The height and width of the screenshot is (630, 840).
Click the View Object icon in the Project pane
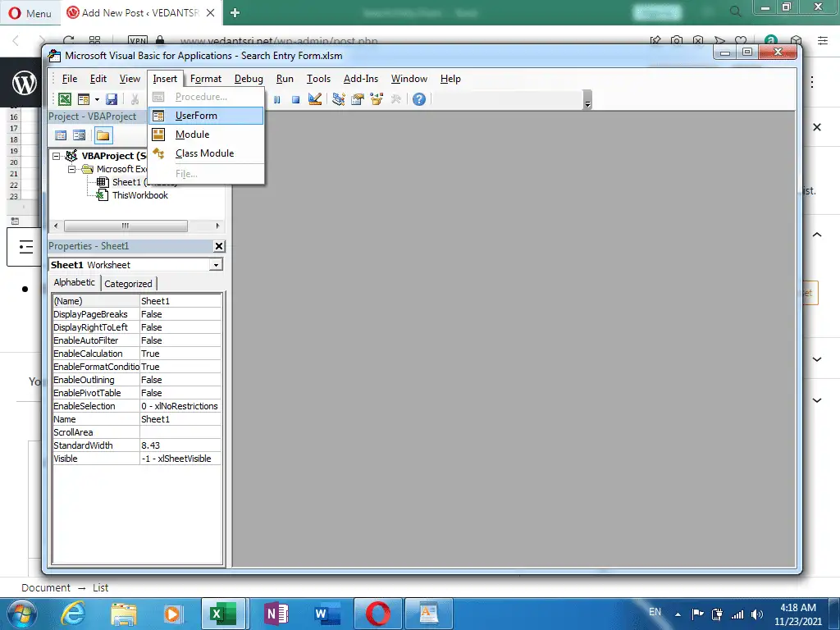click(x=80, y=135)
